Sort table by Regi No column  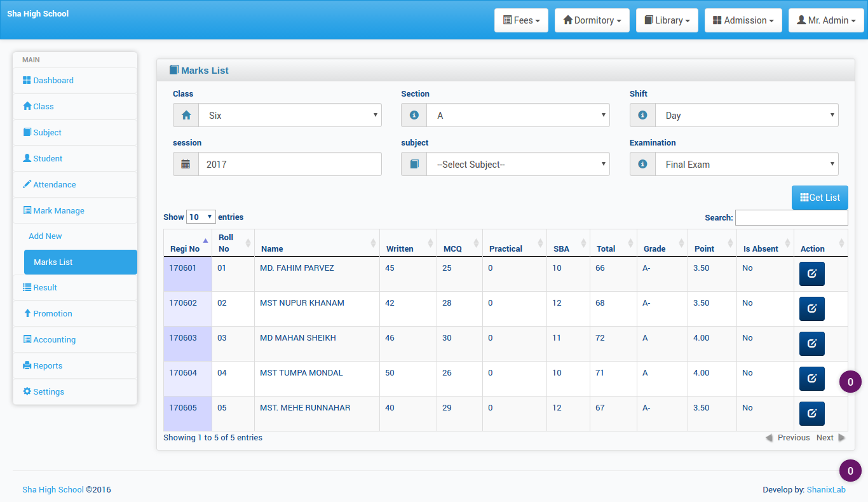click(x=187, y=243)
